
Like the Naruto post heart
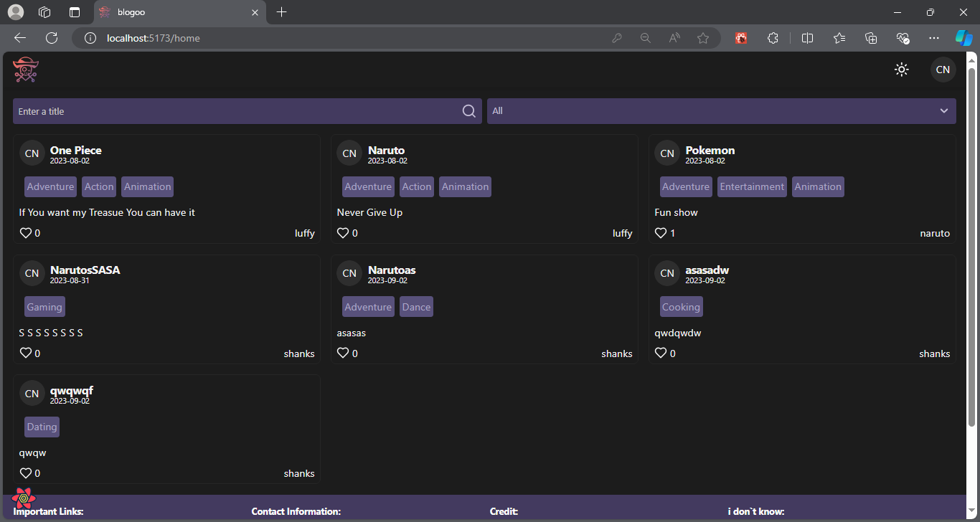[x=343, y=233]
